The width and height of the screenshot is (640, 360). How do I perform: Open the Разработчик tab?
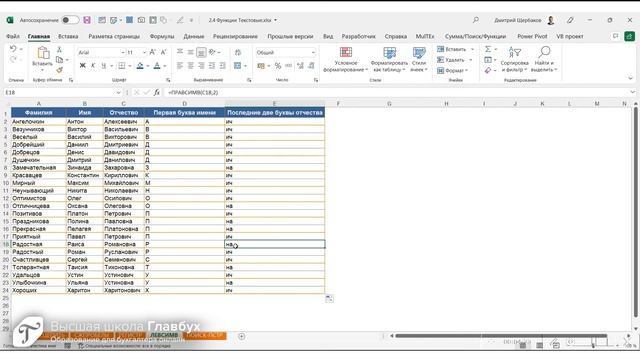358,36
